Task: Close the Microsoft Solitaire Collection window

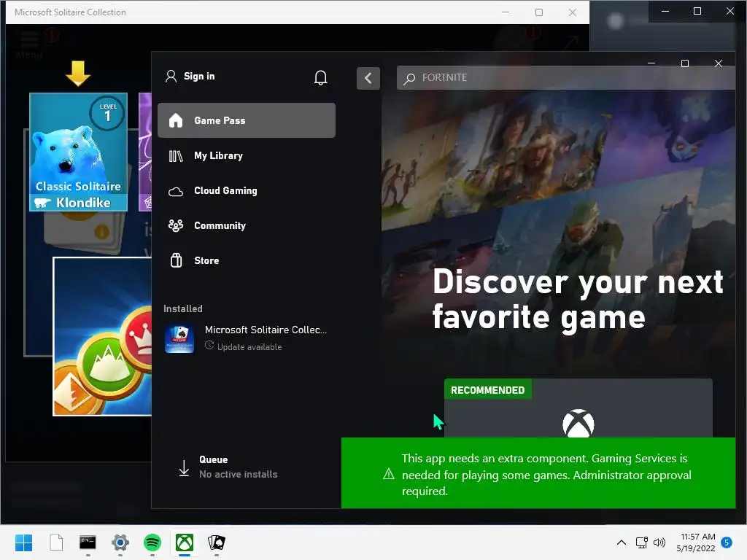Action: coord(573,12)
